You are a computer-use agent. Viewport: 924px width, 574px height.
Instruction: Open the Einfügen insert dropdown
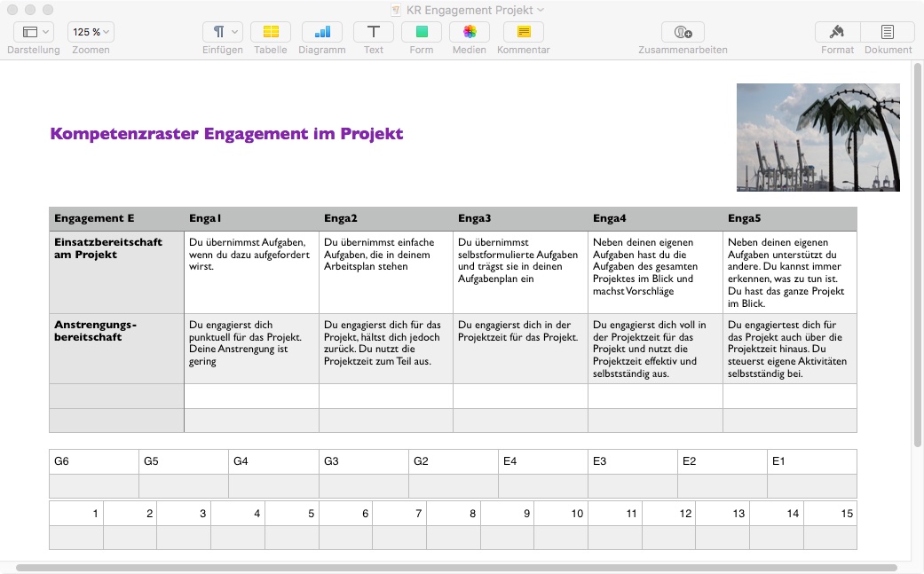223,32
